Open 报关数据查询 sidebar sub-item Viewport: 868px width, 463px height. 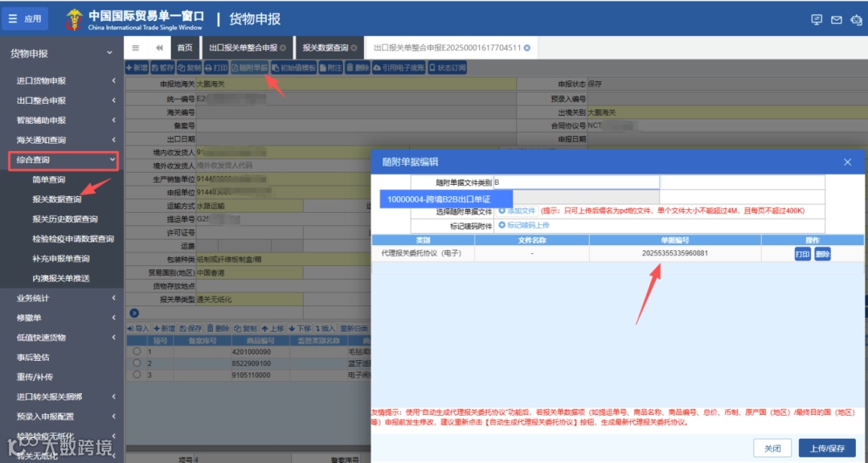click(57, 199)
